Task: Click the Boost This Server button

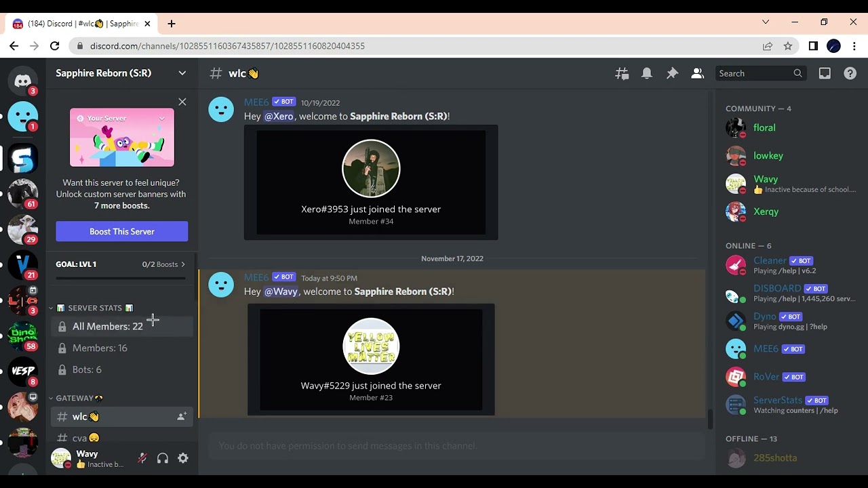Action: (122, 231)
